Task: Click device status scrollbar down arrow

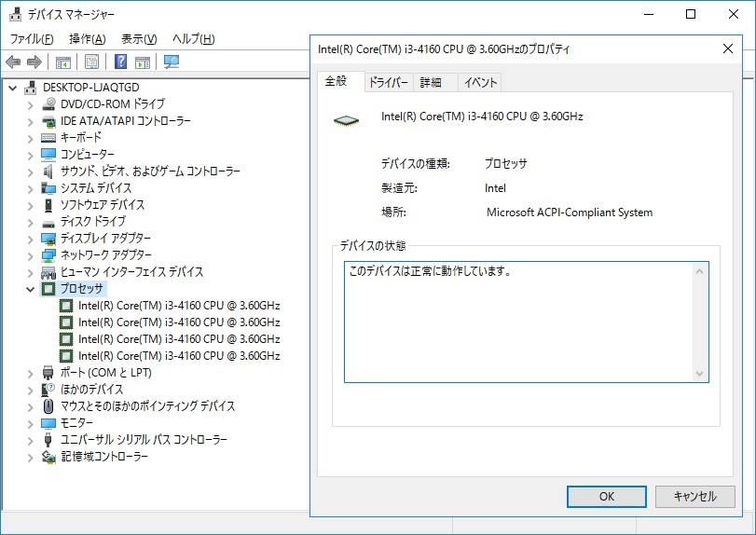Action: (699, 374)
